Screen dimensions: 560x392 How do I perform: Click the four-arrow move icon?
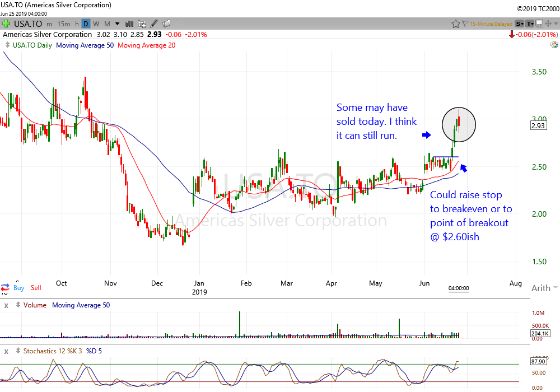click(x=548, y=24)
